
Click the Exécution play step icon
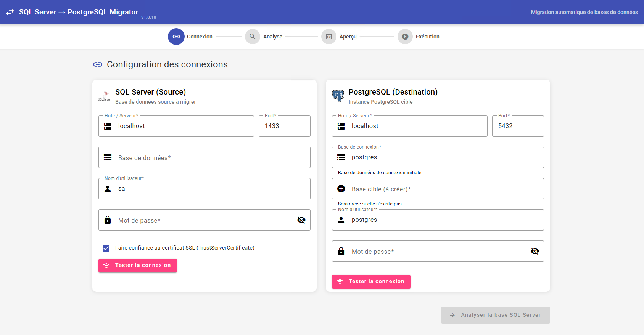pyautogui.click(x=405, y=37)
